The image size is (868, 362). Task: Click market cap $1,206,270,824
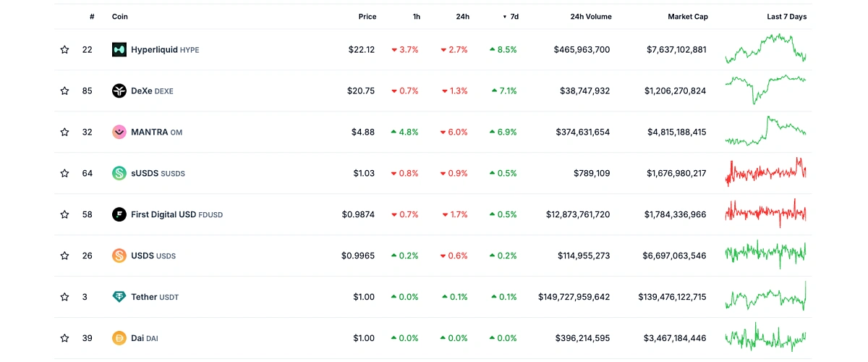coord(676,91)
